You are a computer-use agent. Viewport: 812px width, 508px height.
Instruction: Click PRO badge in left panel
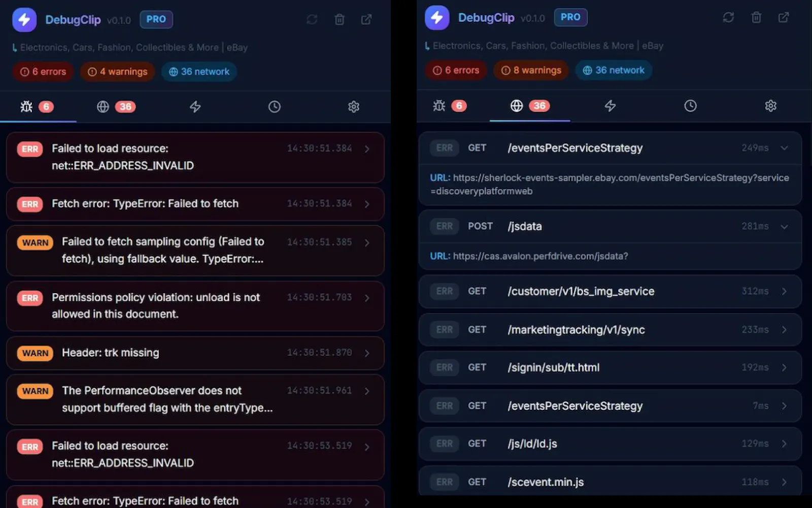click(x=156, y=19)
